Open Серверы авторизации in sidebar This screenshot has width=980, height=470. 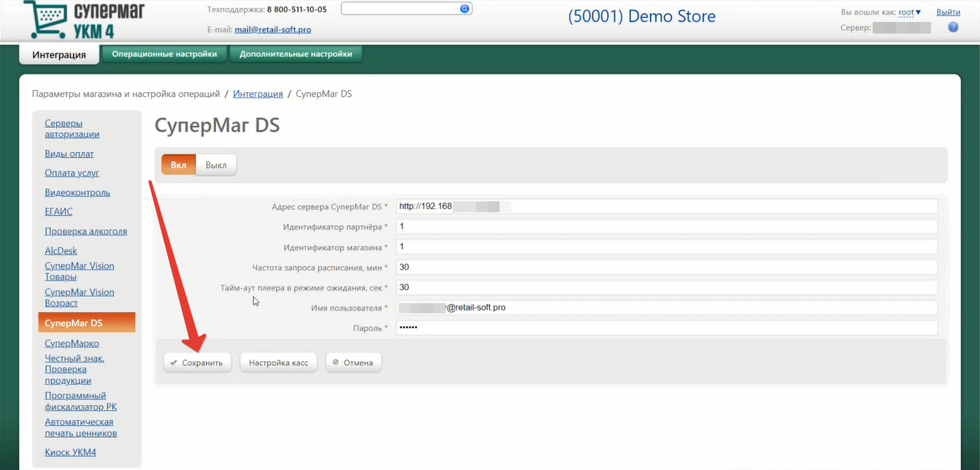coord(72,129)
